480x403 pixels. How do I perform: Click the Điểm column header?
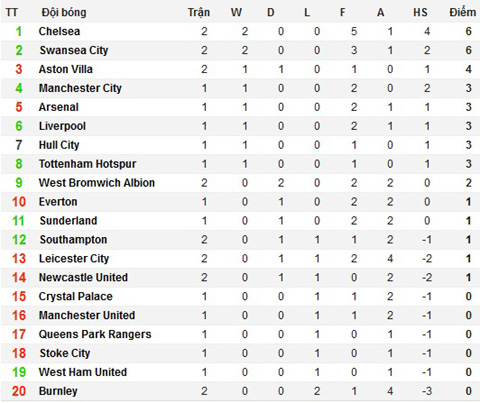point(462,12)
